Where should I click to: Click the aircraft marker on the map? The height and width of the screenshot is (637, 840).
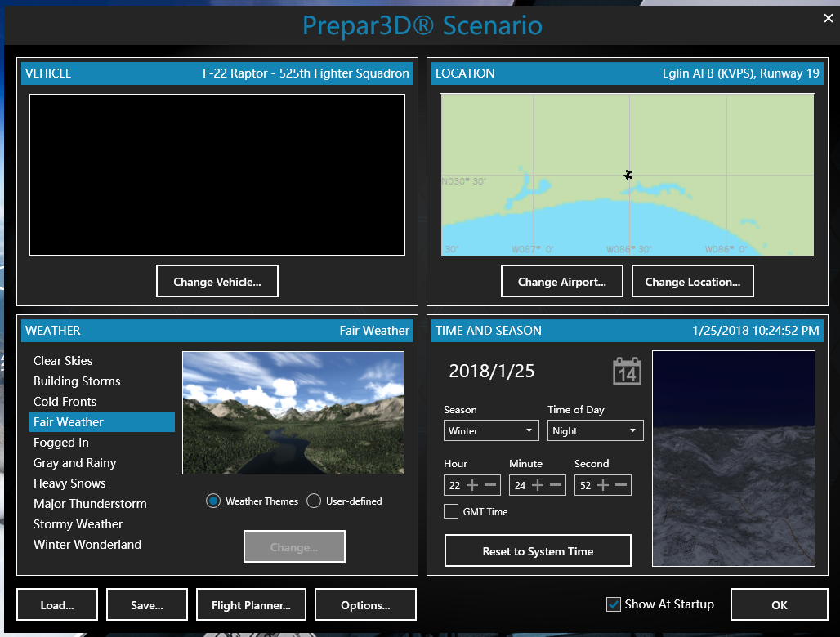point(628,175)
